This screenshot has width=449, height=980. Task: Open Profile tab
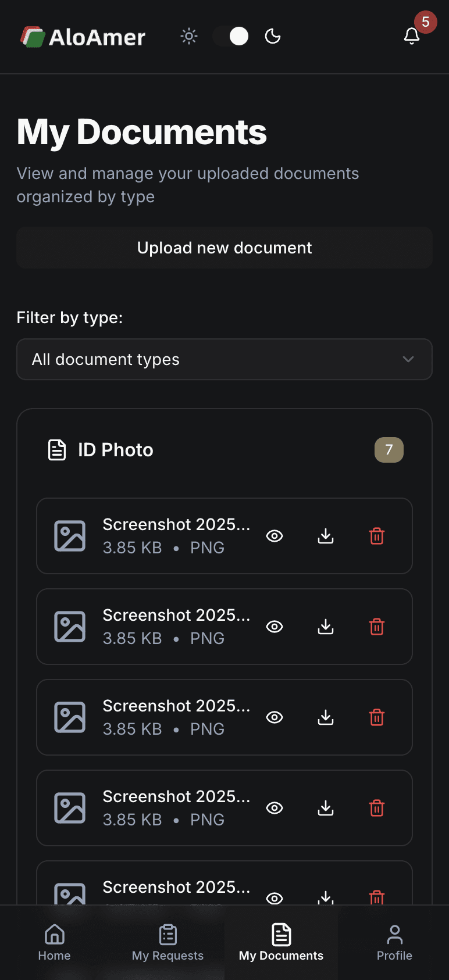click(394, 943)
